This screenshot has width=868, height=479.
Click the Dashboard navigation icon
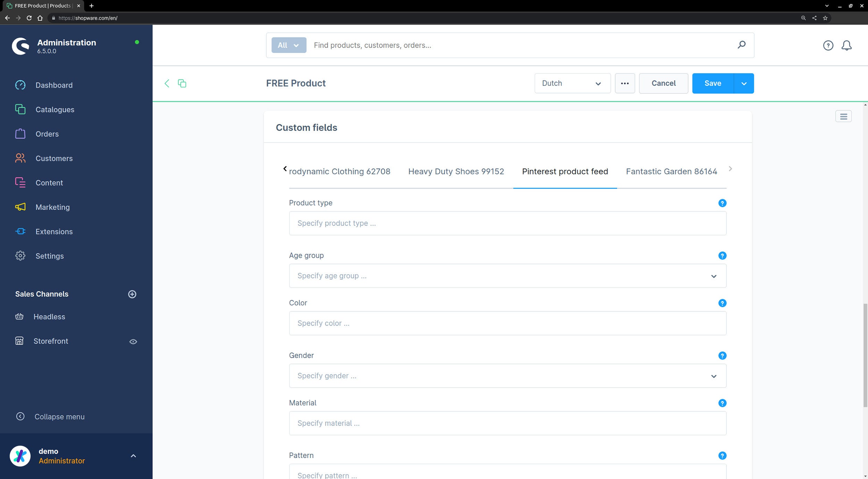19,84
